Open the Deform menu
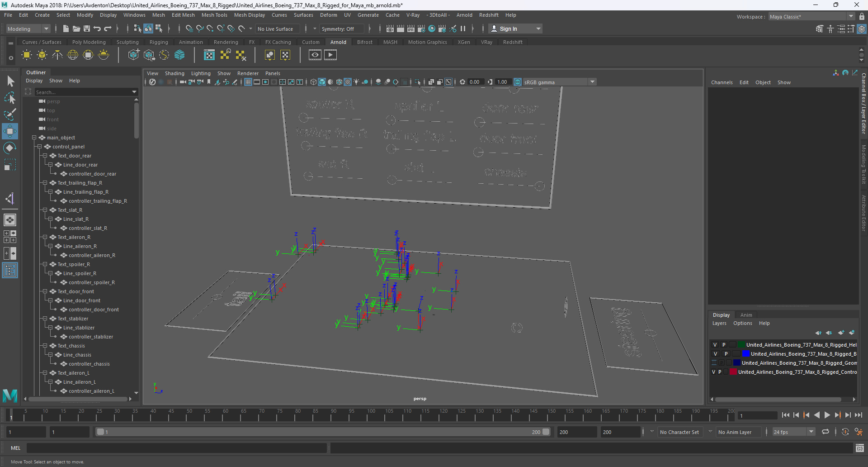Viewport: 868px width, 467px height. (x=329, y=15)
